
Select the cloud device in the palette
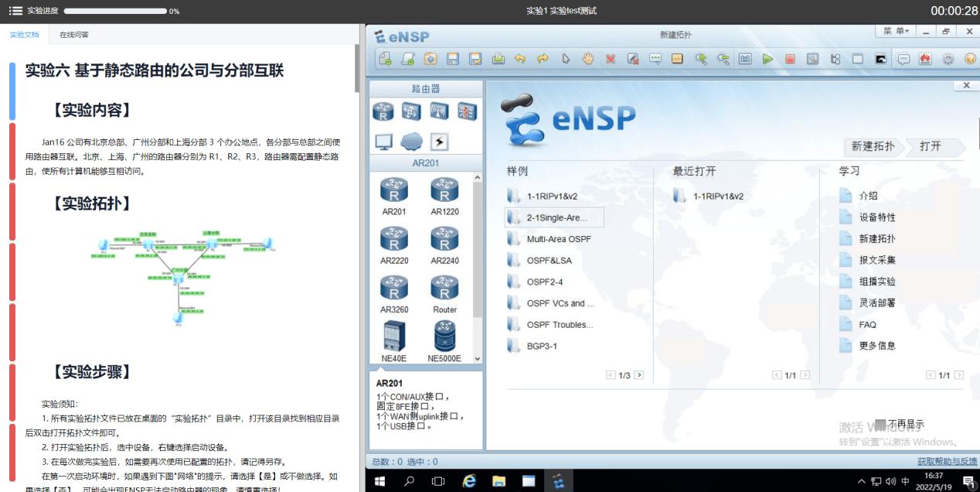[x=411, y=141]
